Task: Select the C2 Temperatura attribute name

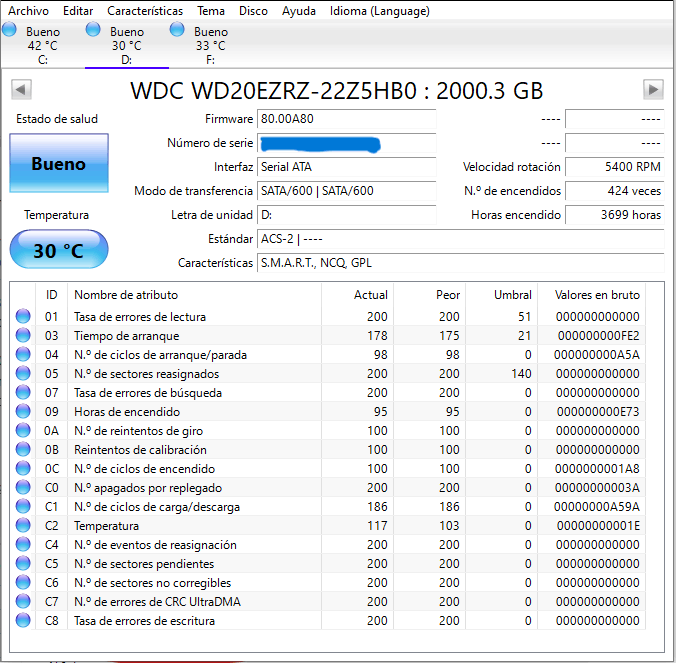Action: click(x=106, y=526)
